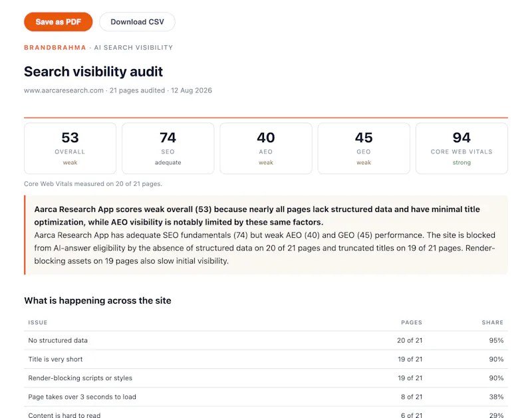This screenshot has height=418, width=532.
Task: Click the Title is very short row
Action: point(266,360)
